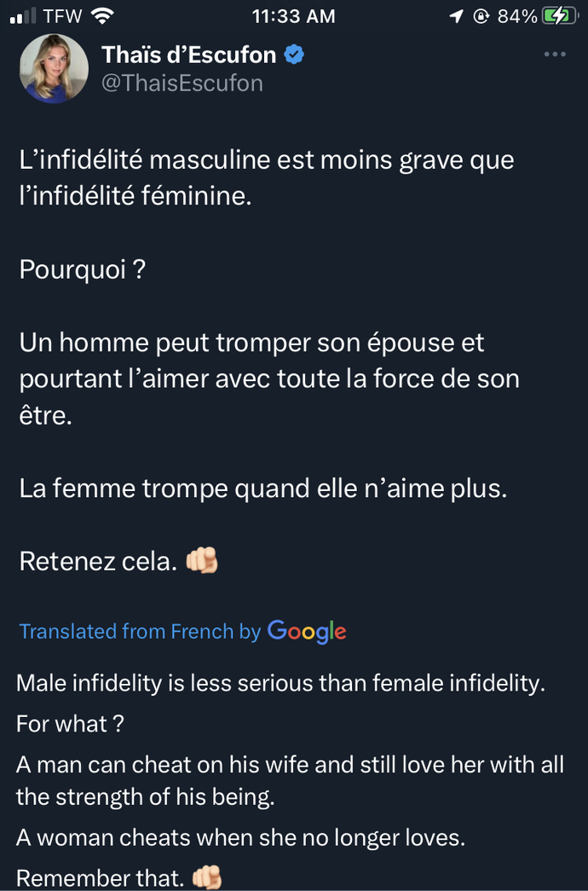This screenshot has height=891, width=588.
Task: Tap Translated from French by link
Action: click(x=140, y=631)
